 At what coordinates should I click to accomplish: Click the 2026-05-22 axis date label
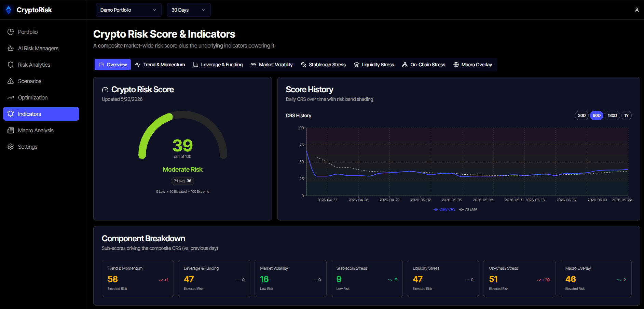[621, 200]
